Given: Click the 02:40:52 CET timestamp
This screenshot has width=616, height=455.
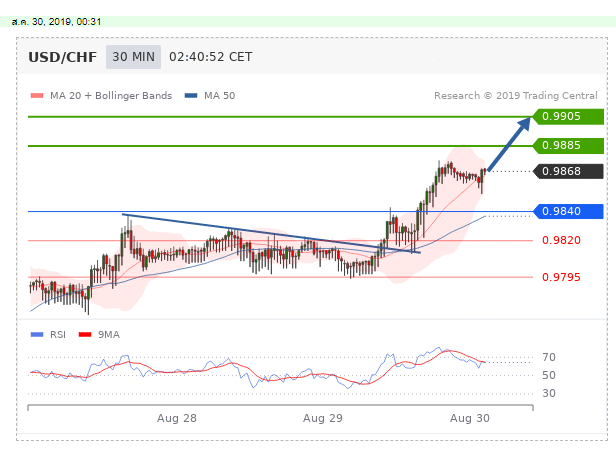Looking at the screenshot, I should click(x=211, y=57).
